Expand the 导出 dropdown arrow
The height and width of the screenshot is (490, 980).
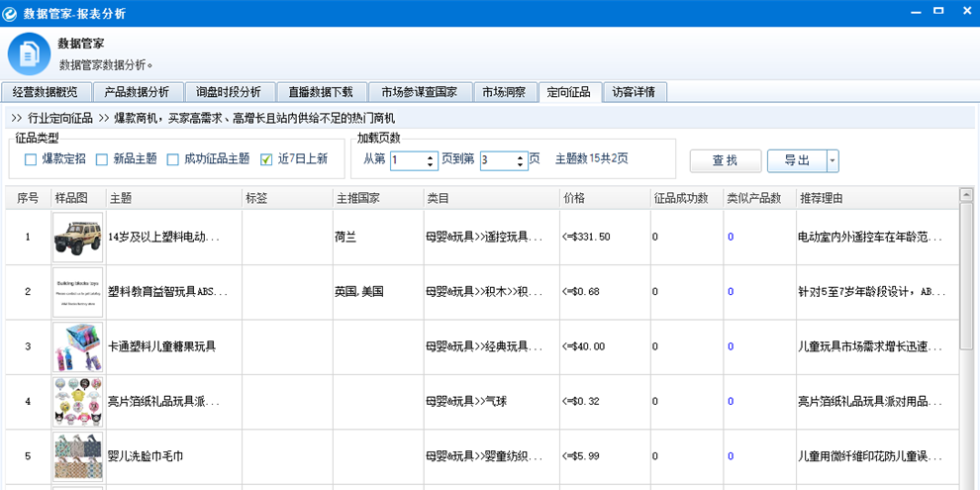pos(833,161)
